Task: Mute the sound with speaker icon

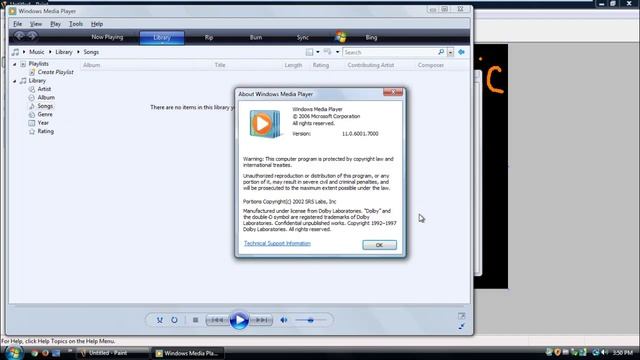Action: [x=284, y=320]
